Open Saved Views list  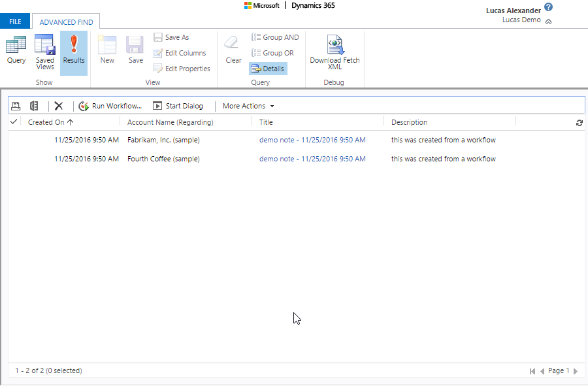(45, 52)
